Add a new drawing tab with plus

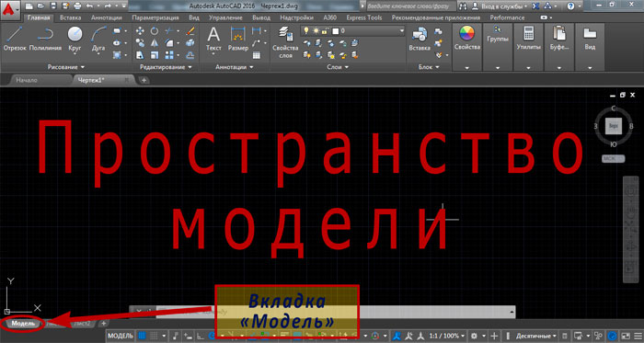[x=144, y=80]
